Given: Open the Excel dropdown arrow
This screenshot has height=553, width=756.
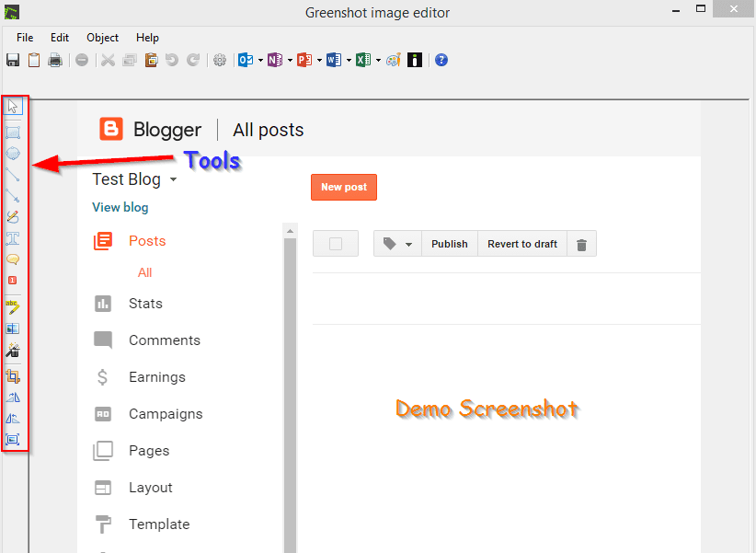Looking at the screenshot, I should [379, 61].
